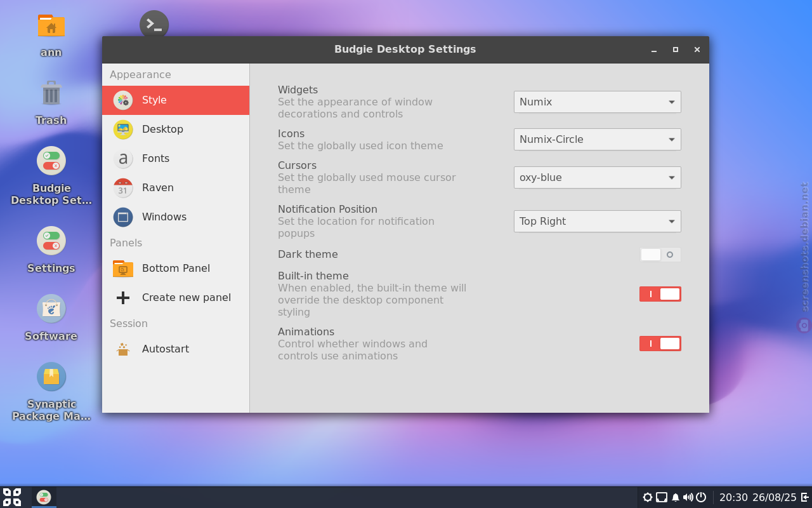Click the power tray icon
This screenshot has height=508, width=812.
pos(701,497)
